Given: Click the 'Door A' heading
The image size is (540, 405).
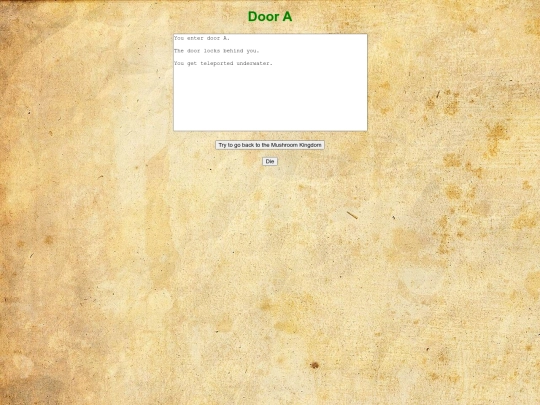Looking at the screenshot, I should click(270, 17).
